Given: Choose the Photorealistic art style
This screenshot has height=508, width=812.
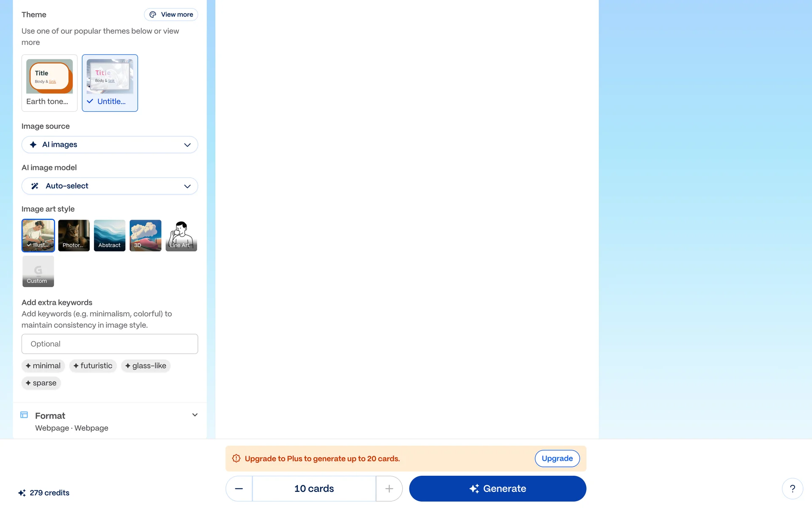Looking at the screenshot, I should pos(74,235).
